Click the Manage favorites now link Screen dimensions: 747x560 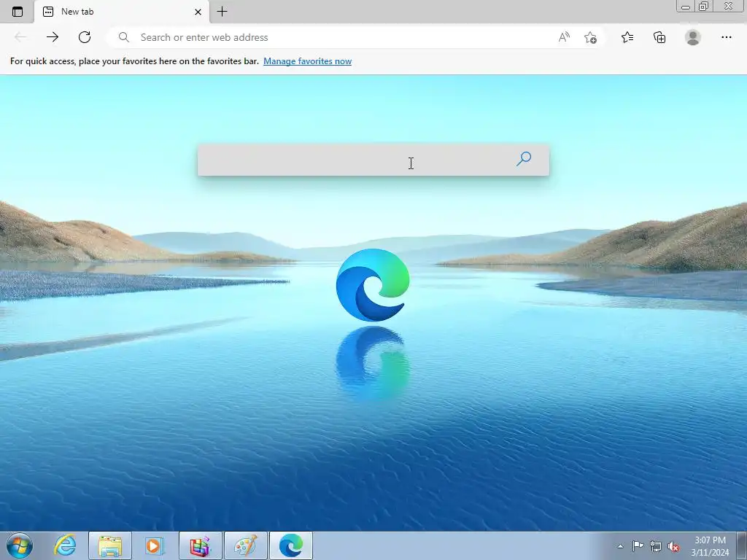(x=307, y=61)
